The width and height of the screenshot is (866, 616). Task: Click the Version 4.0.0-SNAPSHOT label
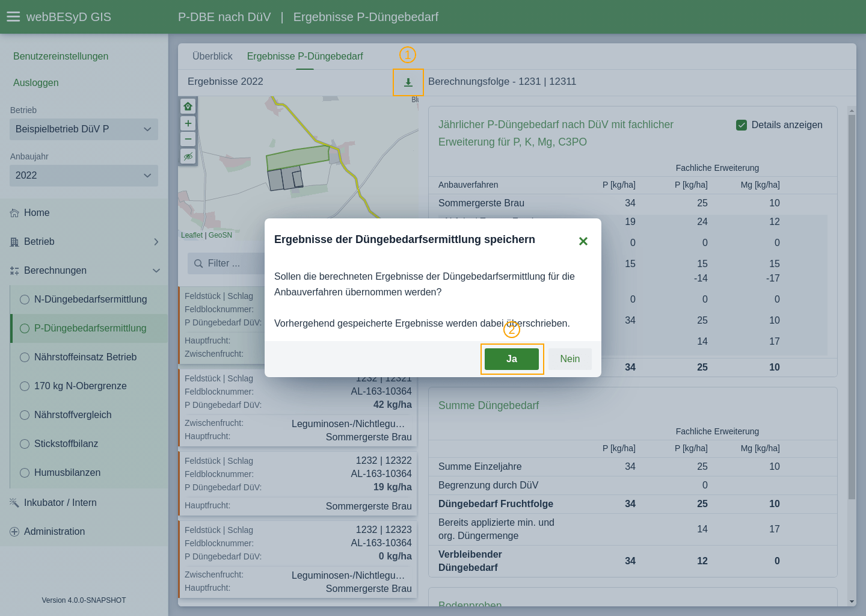84,600
